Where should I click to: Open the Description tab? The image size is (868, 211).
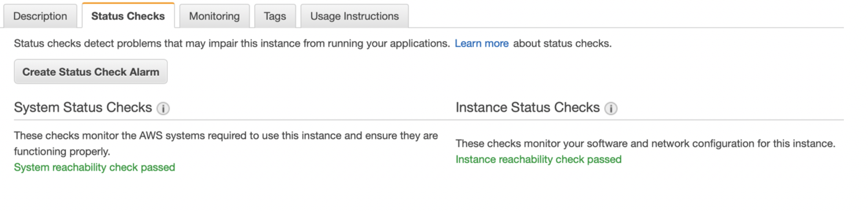tap(40, 16)
